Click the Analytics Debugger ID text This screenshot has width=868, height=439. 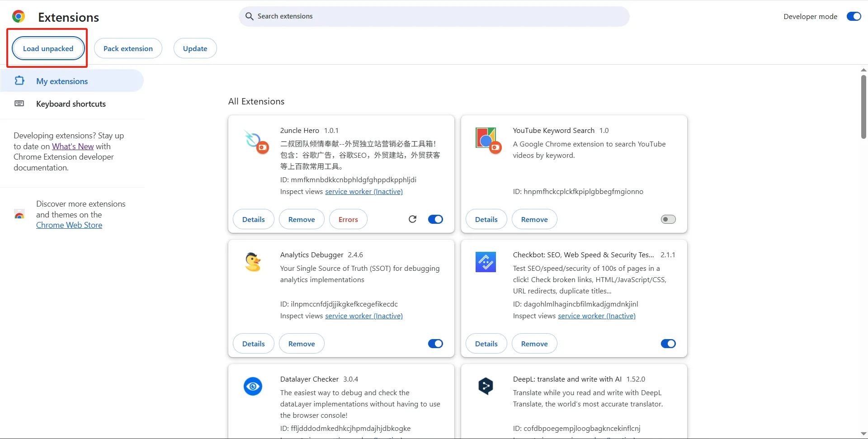[339, 304]
